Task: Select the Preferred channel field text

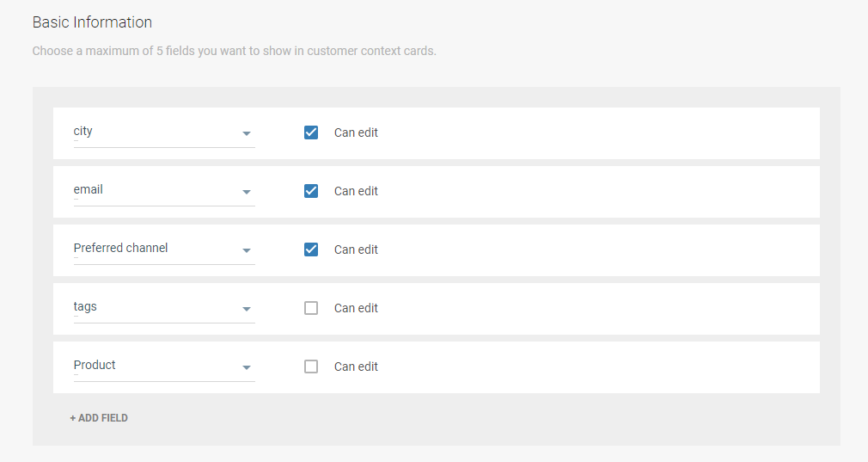Action: [x=121, y=249]
